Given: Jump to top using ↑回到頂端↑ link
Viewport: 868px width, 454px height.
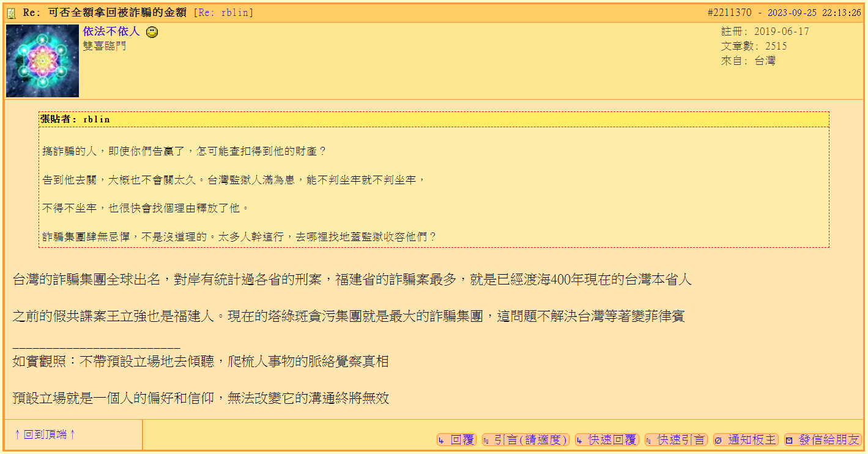Looking at the screenshot, I should 45,434.
